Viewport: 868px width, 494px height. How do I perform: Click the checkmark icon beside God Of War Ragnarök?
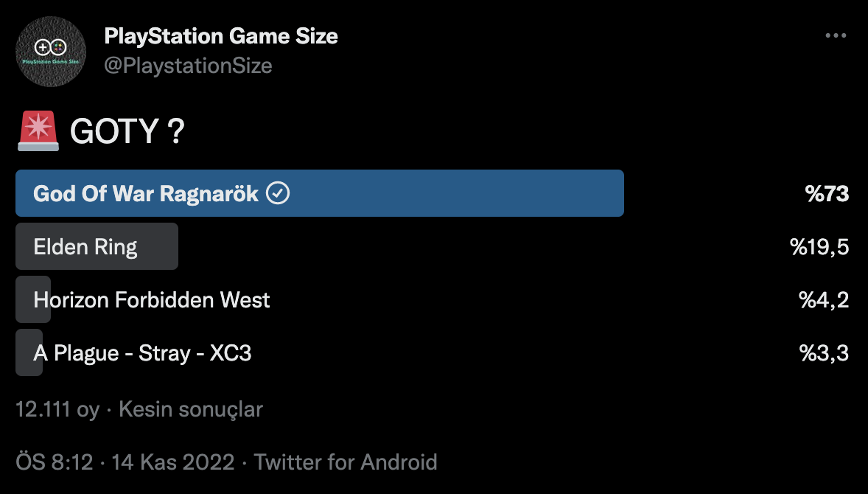point(278,193)
